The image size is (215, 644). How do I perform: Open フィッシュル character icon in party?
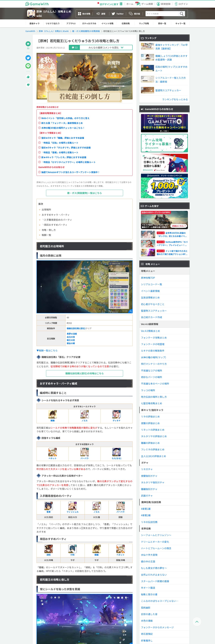click(x=73, y=506)
